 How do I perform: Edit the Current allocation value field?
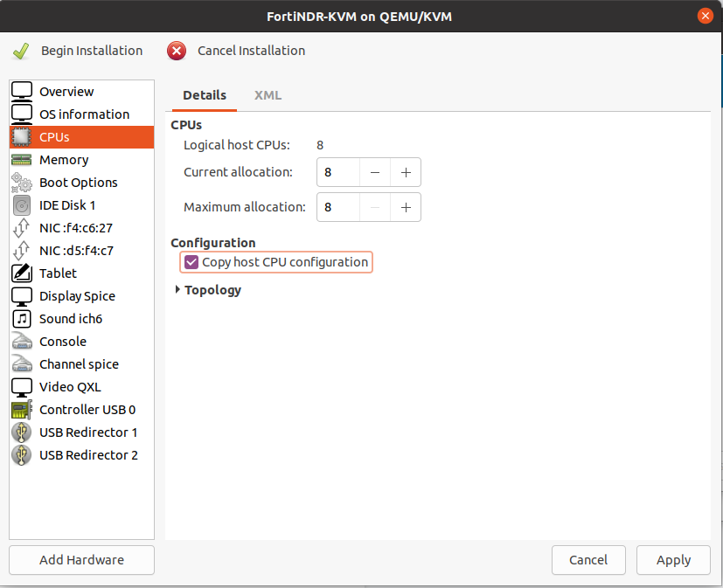coord(337,172)
